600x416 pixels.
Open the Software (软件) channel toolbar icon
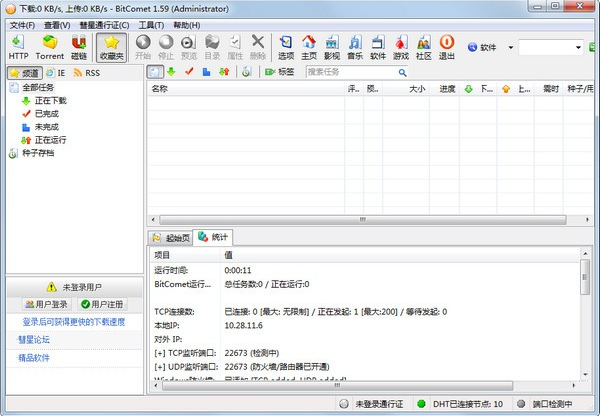(x=378, y=47)
